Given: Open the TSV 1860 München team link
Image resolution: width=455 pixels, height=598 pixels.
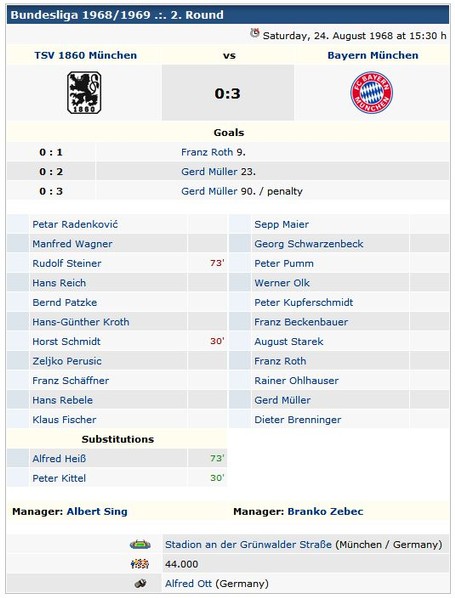Looking at the screenshot, I should 85,55.
